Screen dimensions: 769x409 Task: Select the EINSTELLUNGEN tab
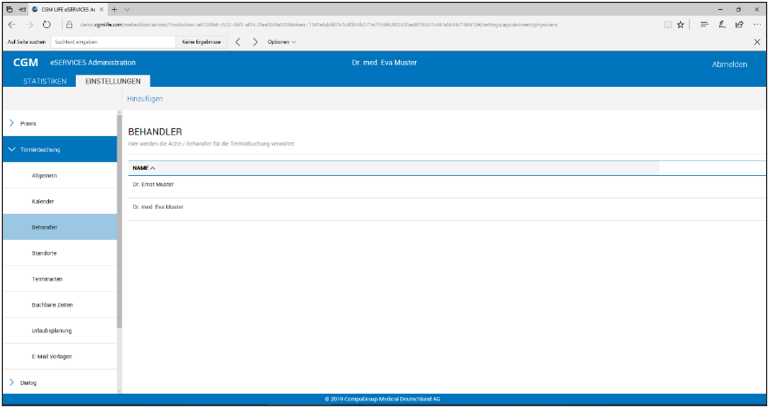113,81
